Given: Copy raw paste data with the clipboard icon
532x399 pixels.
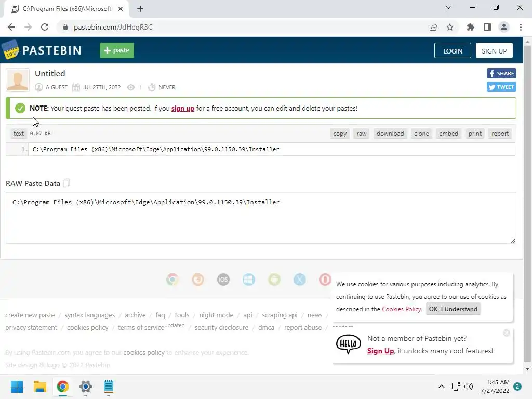Looking at the screenshot, I should click(x=66, y=183).
